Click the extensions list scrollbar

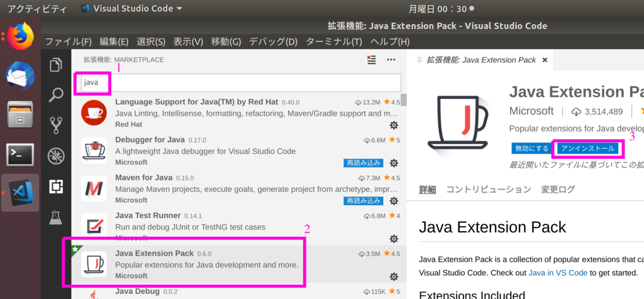(x=404, y=100)
